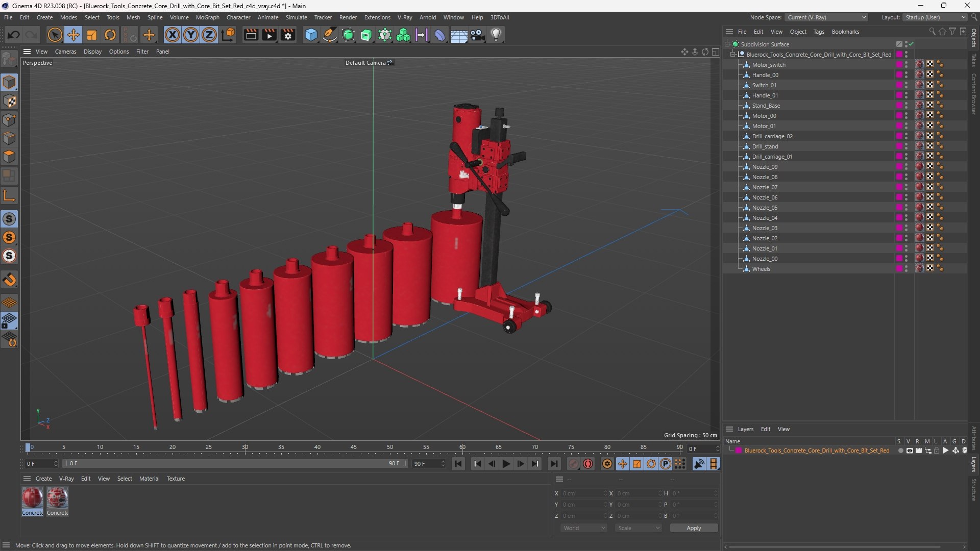Open the Simulate menu
980x551 pixels.
point(296,17)
